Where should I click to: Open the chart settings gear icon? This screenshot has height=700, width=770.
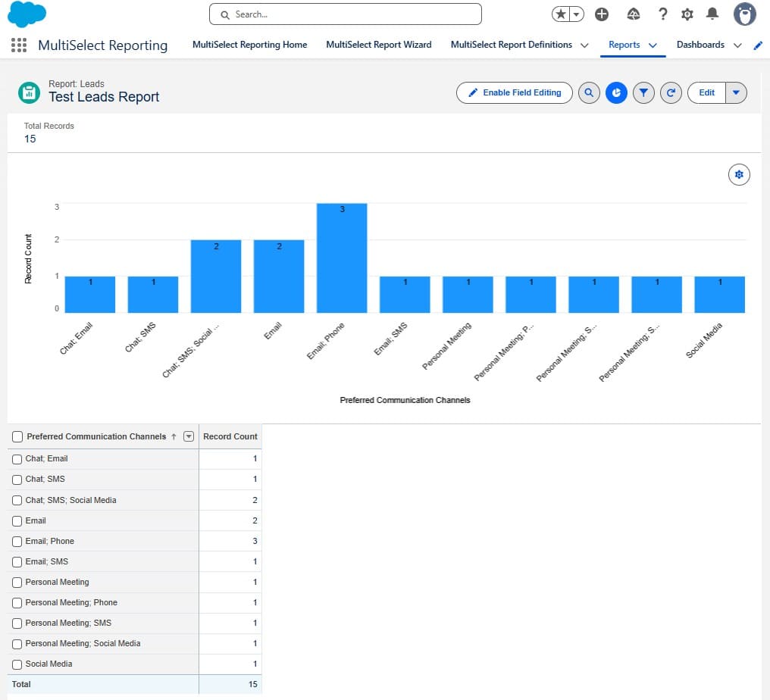point(739,175)
